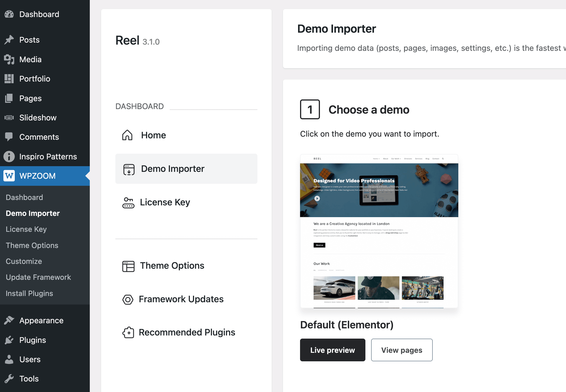
Task: Click the Reel 3.1.0 theme title
Action: [x=138, y=41]
